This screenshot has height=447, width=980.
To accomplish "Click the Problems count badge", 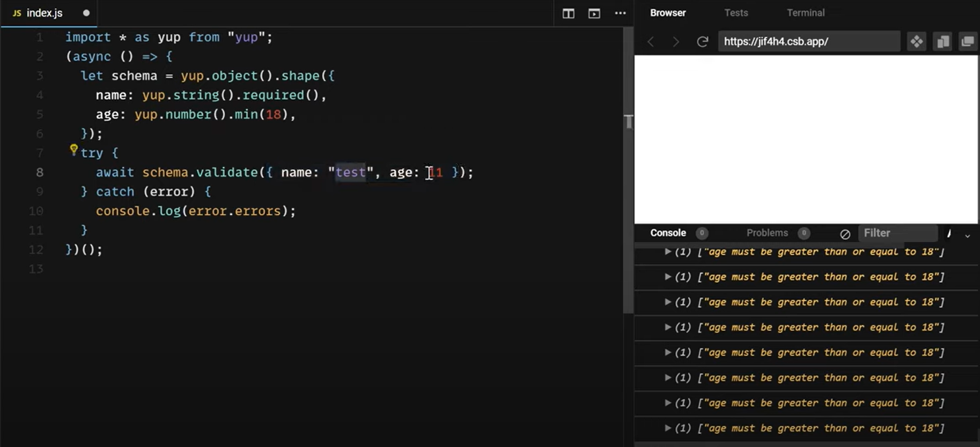I will [804, 233].
